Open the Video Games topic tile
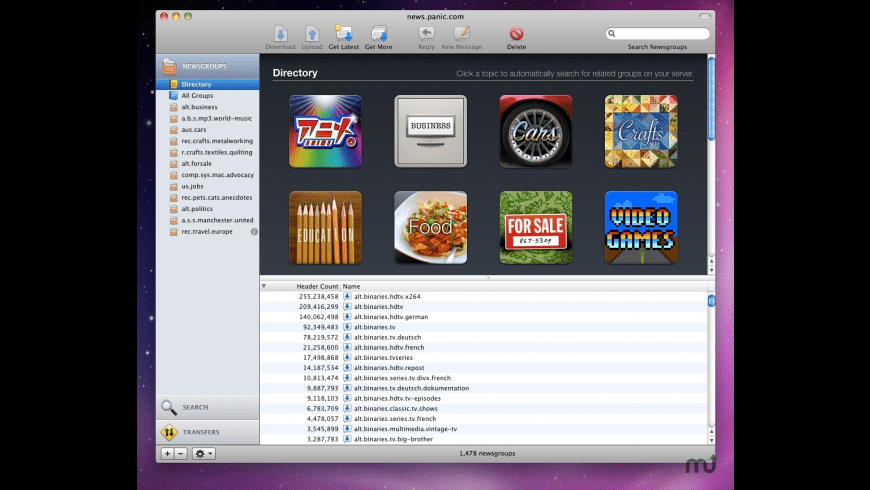This screenshot has width=870, height=490. coord(641,227)
